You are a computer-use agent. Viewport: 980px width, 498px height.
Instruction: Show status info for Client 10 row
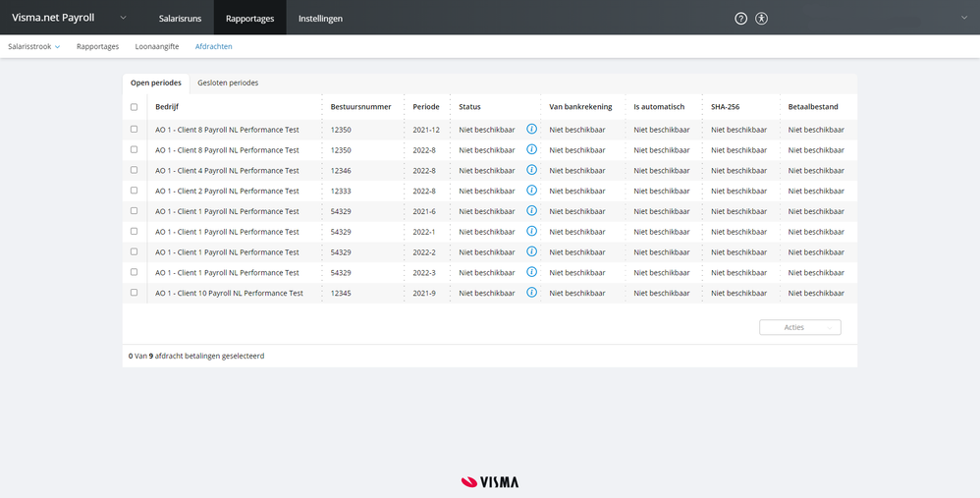point(531,292)
